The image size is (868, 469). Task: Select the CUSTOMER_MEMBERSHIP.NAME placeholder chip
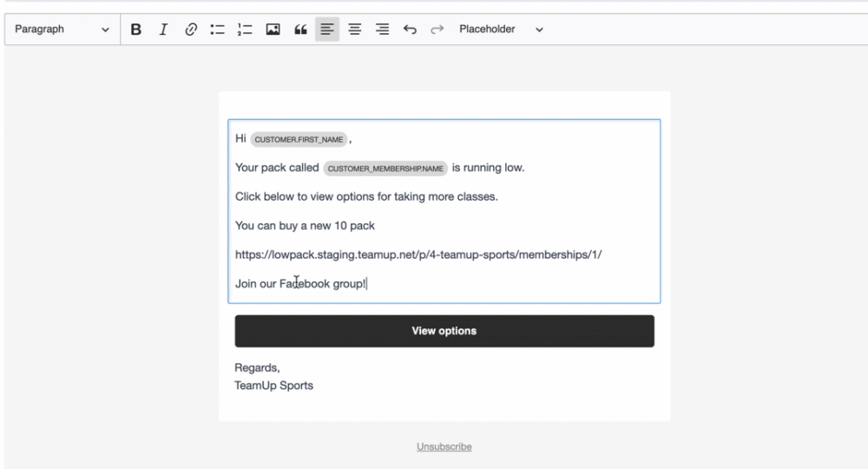385,168
